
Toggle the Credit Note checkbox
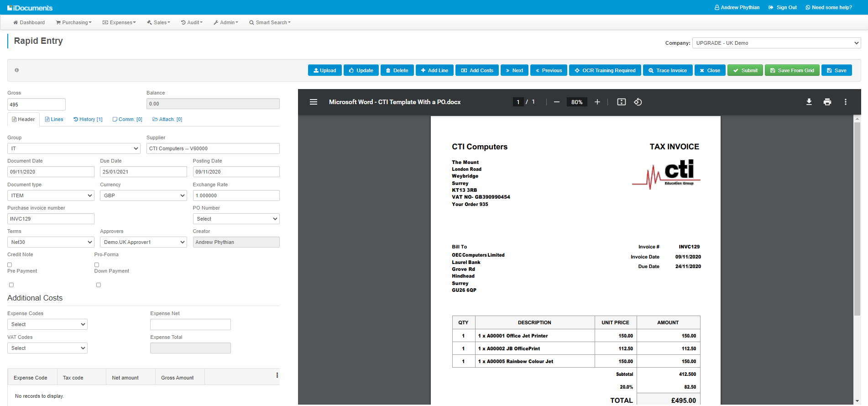pos(10,265)
